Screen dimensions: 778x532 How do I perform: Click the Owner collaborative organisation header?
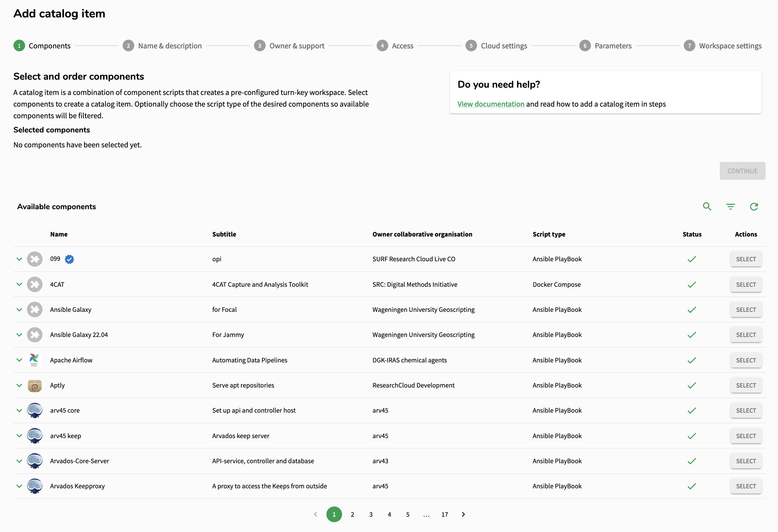click(x=422, y=234)
